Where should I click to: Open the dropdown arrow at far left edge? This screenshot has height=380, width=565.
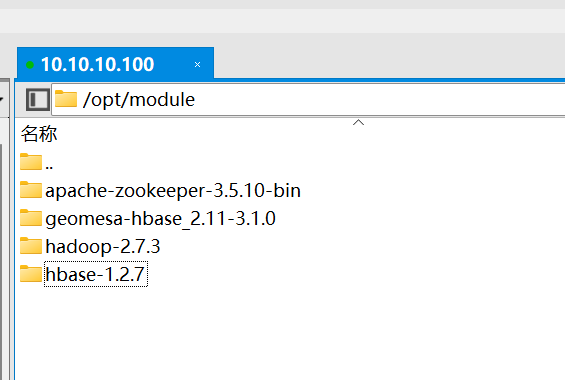1,99
